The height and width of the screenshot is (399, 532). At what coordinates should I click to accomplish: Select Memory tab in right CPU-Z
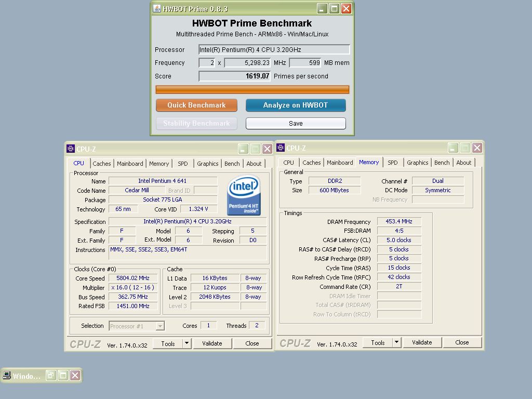[369, 162]
